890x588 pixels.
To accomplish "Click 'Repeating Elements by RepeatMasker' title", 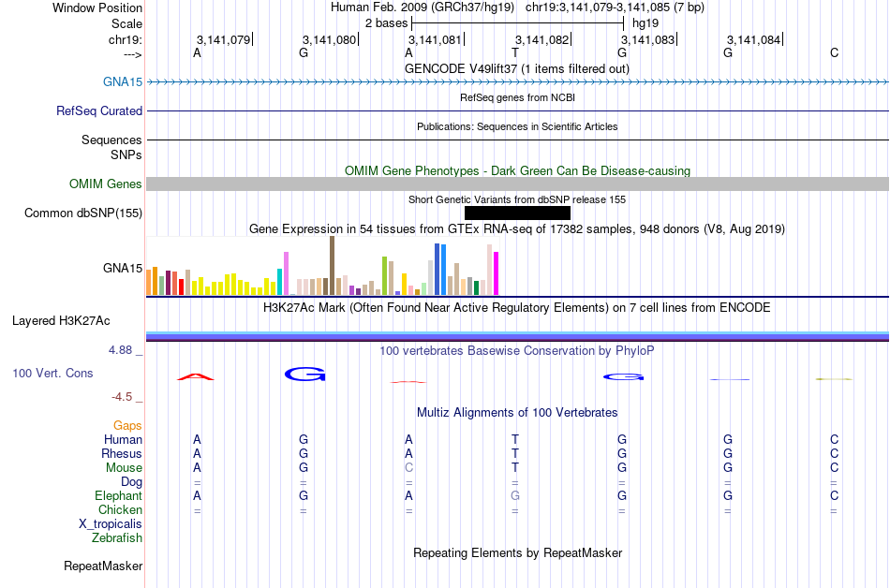I will (x=517, y=552).
